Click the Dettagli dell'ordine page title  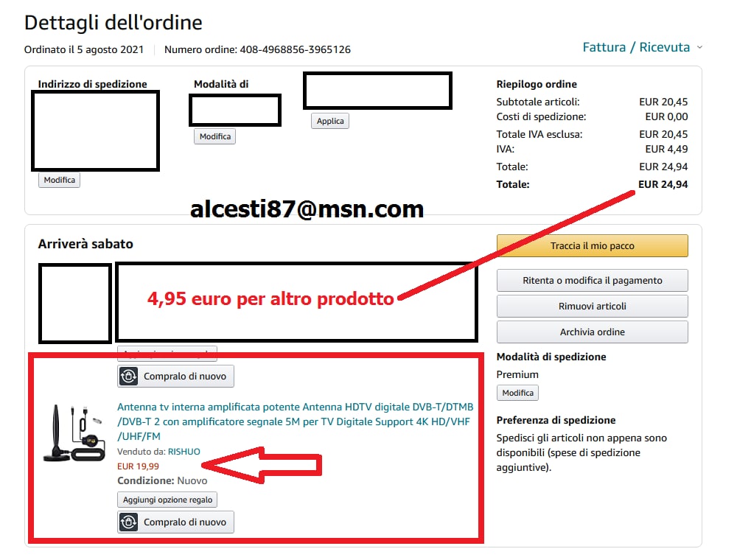point(113,23)
